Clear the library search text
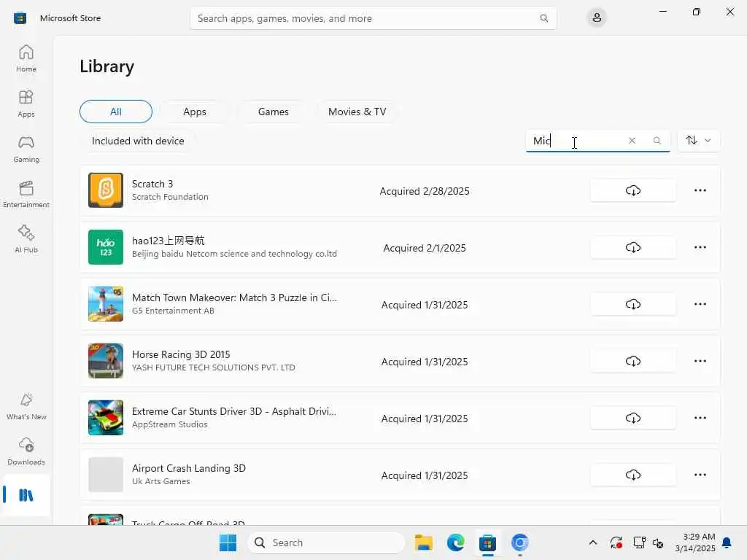 click(632, 141)
